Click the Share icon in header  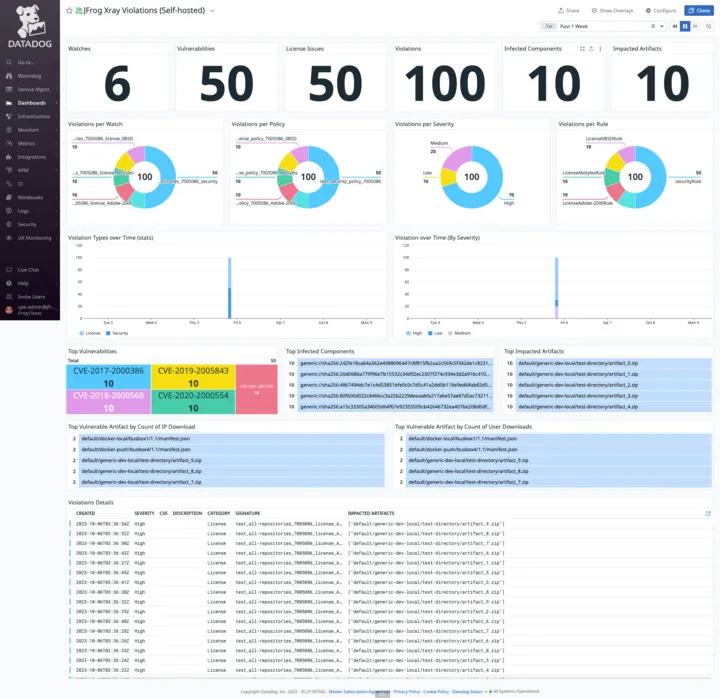pyautogui.click(x=561, y=11)
